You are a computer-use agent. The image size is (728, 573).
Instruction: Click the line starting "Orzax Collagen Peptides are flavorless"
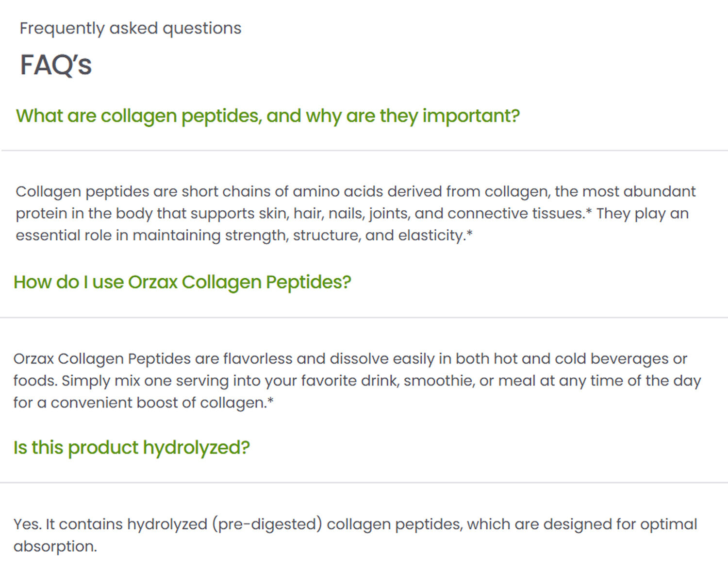[350, 359]
